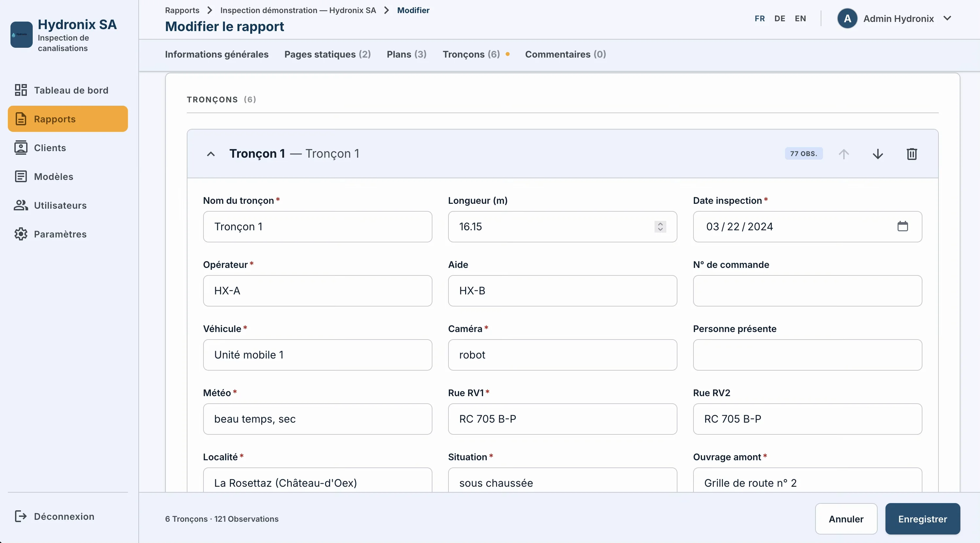Go to Rapports breadcrumb link
Image resolution: width=980 pixels, height=543 pixels.
click(182, 10)
